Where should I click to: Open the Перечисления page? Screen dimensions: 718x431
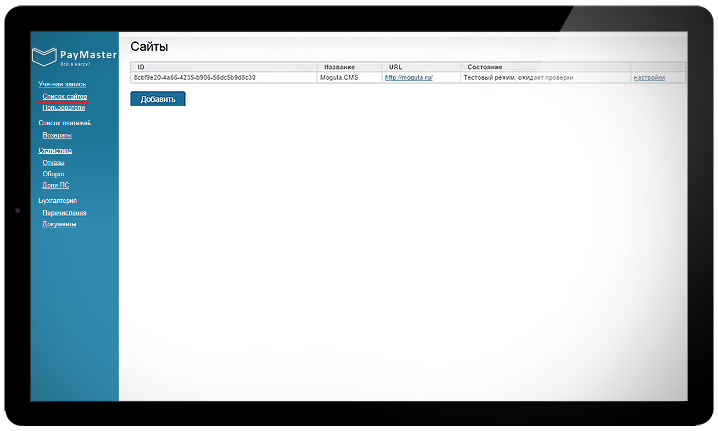[x=64, y=212]
